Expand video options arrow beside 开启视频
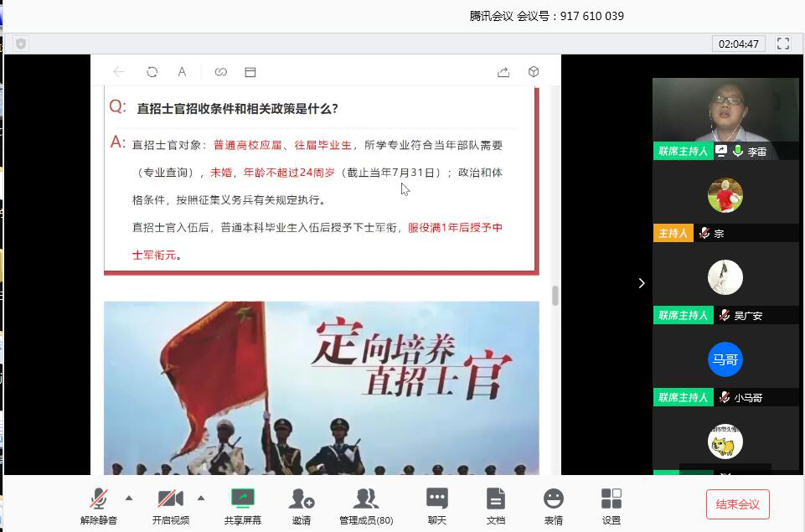The width and height of the screenshot is (805, 532). 201,498
